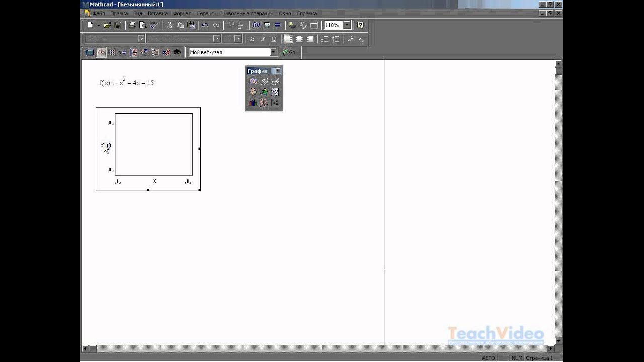Open the Справка menu
Image resolution: width=644 pixels, height=362 pixels.
click(307, 13)
